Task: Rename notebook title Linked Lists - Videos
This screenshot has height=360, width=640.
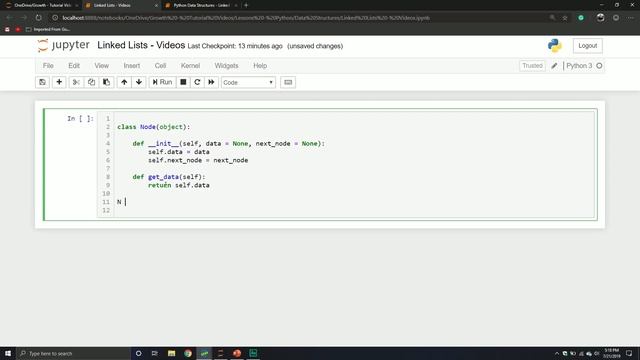Action: pos(141,45)
